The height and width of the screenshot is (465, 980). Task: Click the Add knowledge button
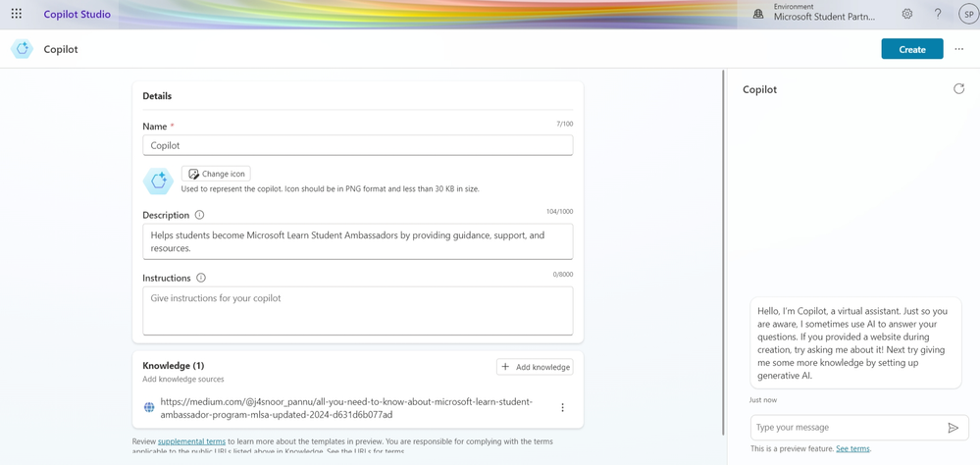point(535,367)
